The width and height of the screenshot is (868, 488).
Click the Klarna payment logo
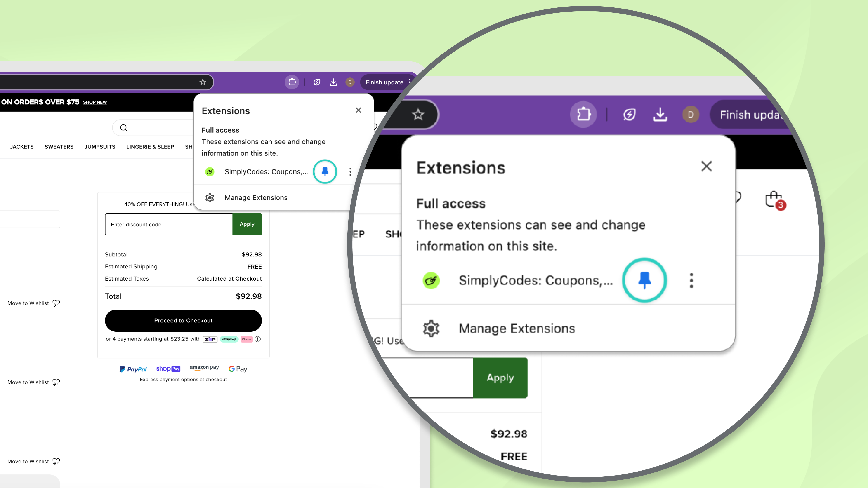coord(247,339)
